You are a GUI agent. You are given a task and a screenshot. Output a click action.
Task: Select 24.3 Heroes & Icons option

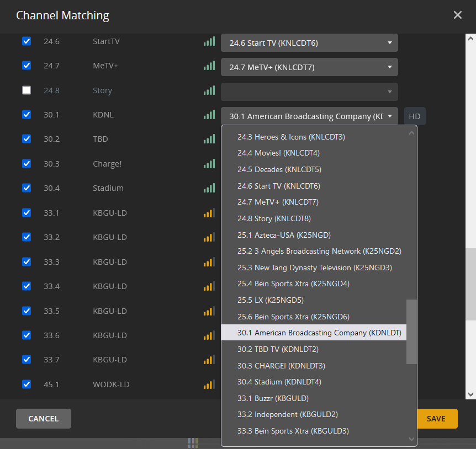pyautogui.click(x=314, y=137)
